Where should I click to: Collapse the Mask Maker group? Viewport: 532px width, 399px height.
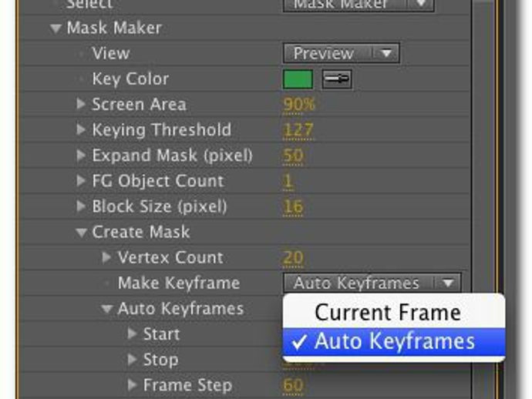tap(56, 28)
